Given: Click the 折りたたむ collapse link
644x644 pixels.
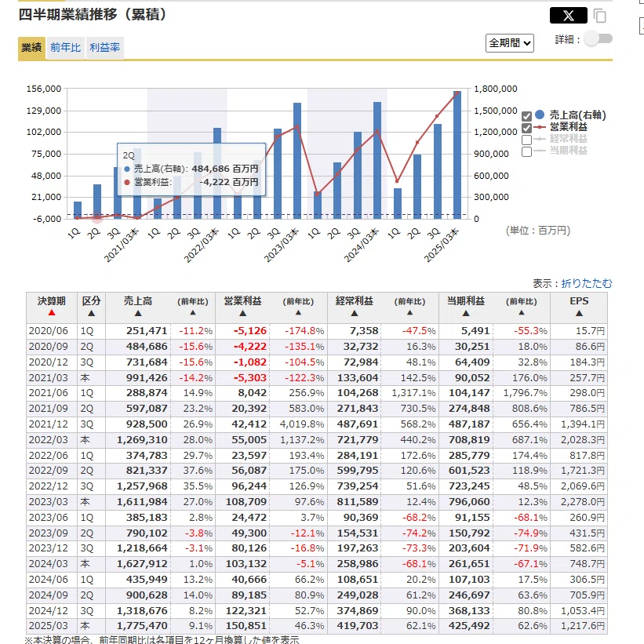Looking at the screenshot, I should tap(587, 283).
